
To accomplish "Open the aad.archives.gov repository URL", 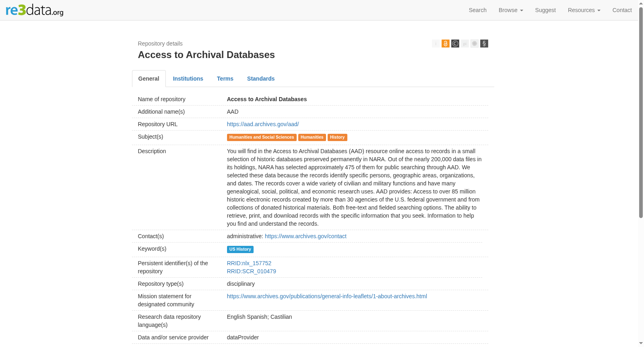I will (x=263, y=124).
